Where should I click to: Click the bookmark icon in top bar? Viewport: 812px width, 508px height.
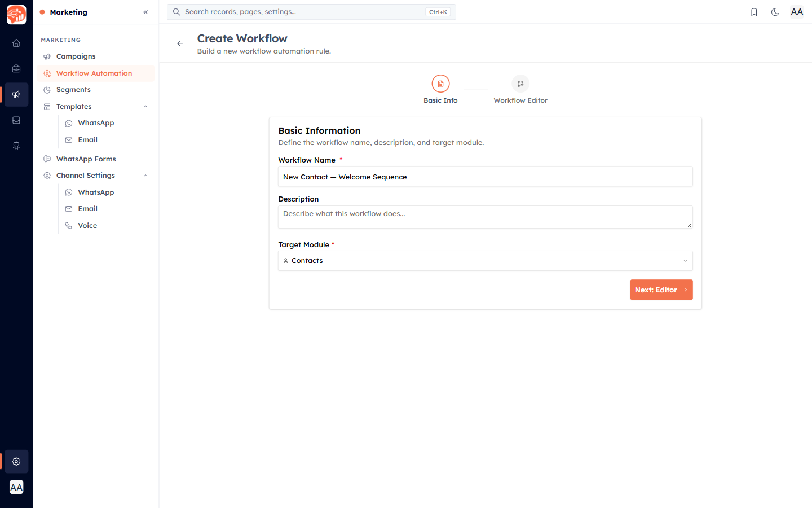pos(754,12)
